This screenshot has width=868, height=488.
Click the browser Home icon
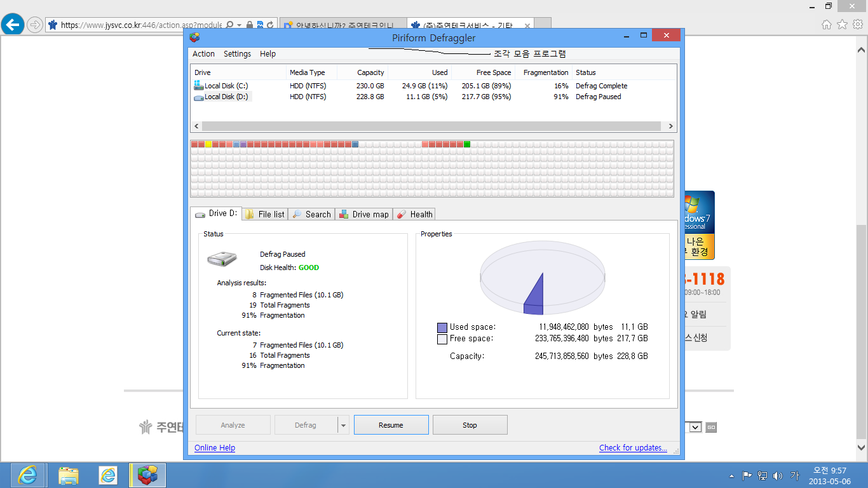[826, 25]
